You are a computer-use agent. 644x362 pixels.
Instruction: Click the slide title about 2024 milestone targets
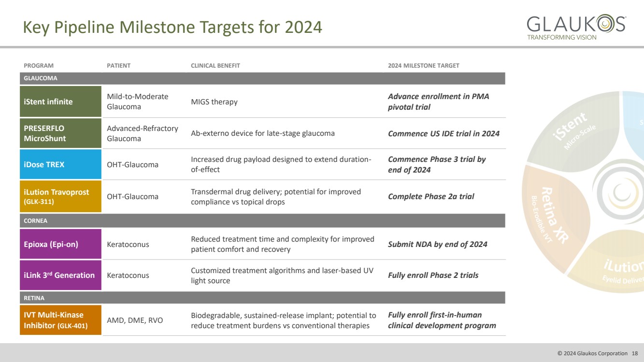[172, 27]
